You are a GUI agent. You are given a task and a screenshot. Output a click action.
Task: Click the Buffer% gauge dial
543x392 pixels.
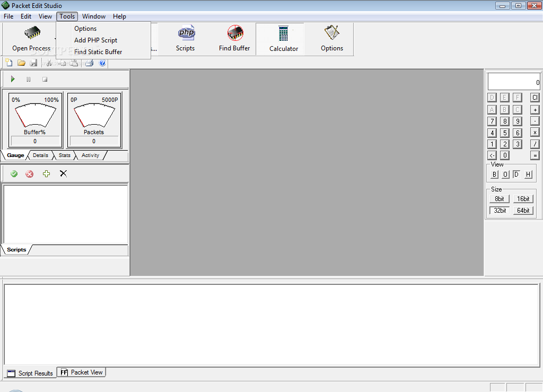35,115
